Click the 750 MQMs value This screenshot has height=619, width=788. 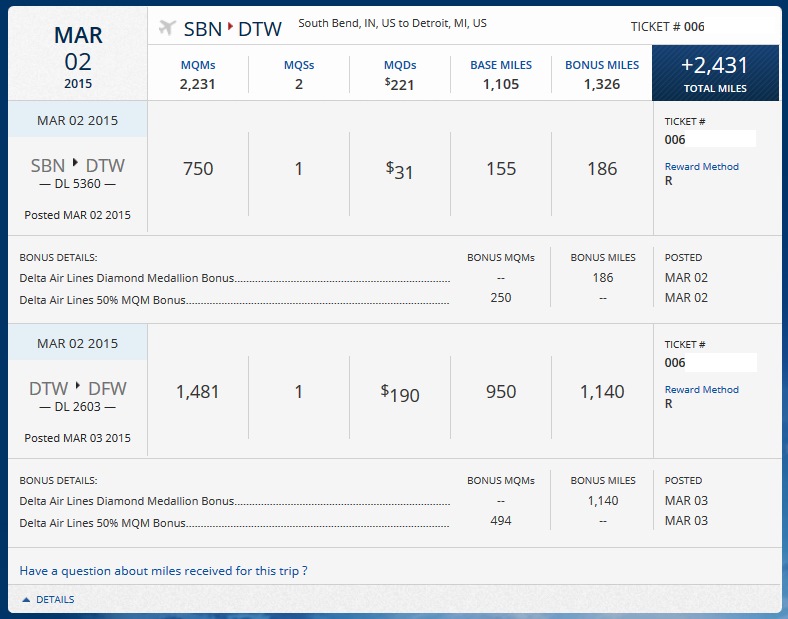198,169
